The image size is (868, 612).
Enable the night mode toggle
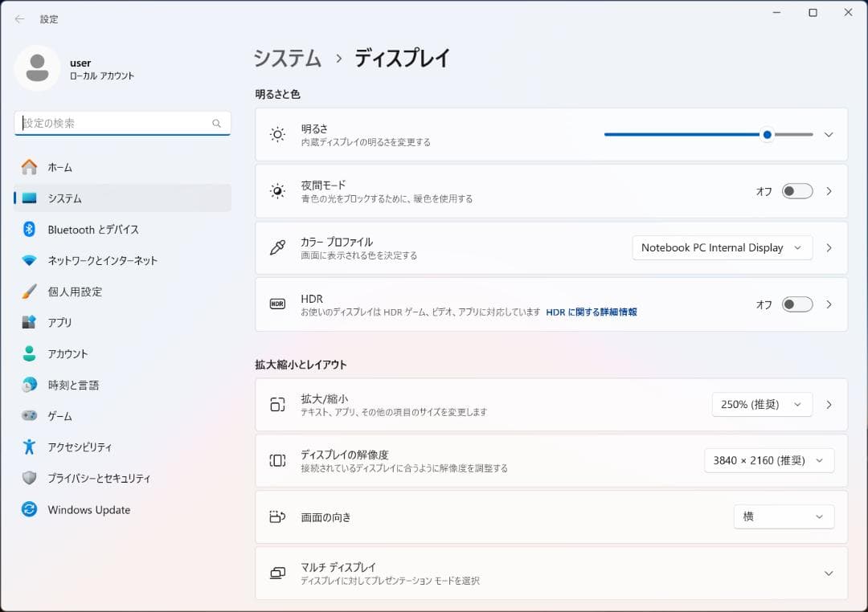(x=796, y=191)
